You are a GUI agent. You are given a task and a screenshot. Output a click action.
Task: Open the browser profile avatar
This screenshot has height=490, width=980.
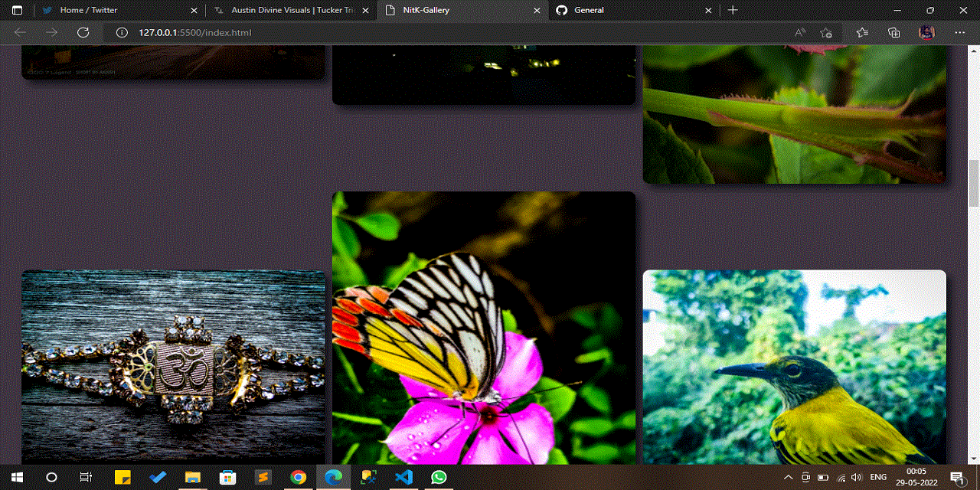point(926,32)
